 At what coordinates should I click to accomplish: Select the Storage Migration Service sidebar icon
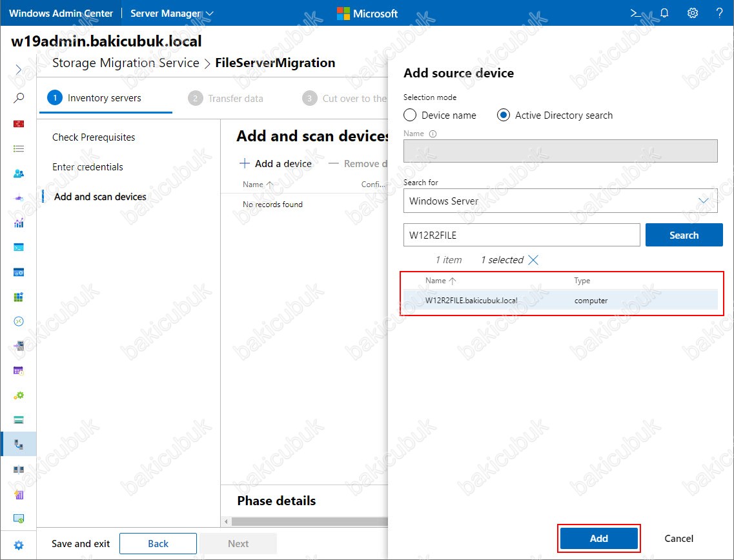(19, 444)
